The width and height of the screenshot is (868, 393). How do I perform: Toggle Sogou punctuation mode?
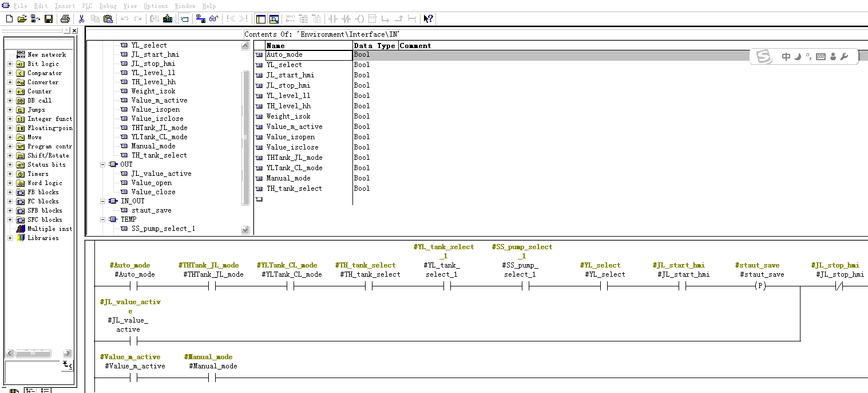(808, 56)
